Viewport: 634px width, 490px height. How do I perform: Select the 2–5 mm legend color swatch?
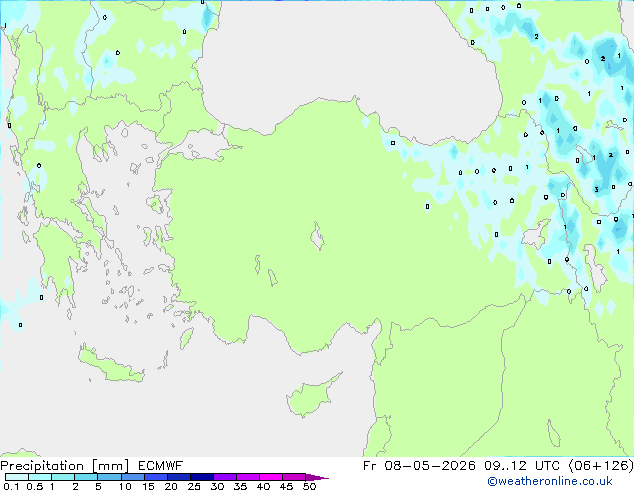point(86,477)
